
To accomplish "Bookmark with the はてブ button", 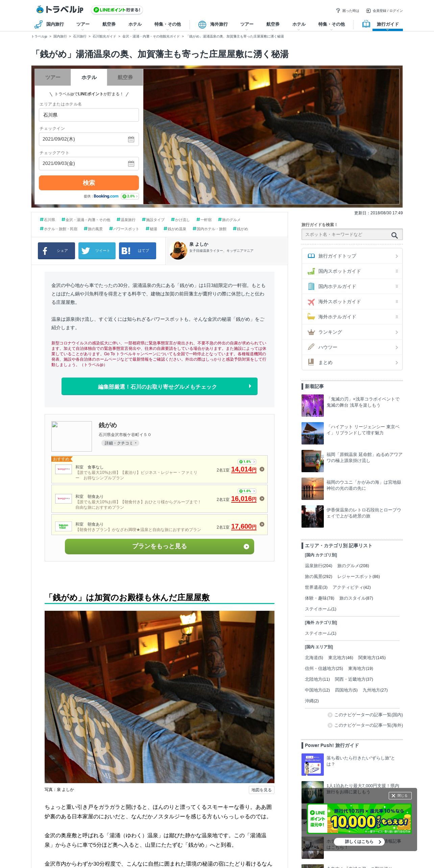I will (x=138, y=251).
